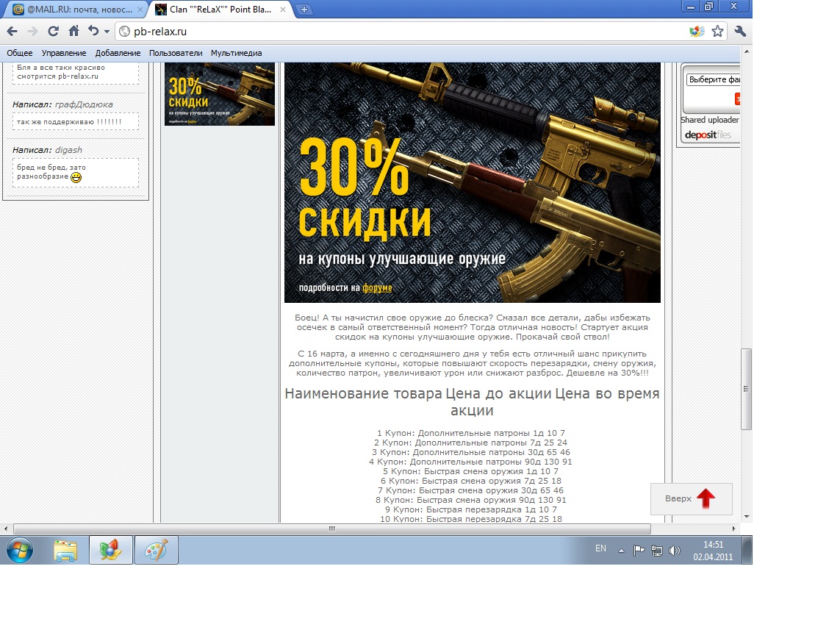Open a new browser tab

(x=304, y=10)
